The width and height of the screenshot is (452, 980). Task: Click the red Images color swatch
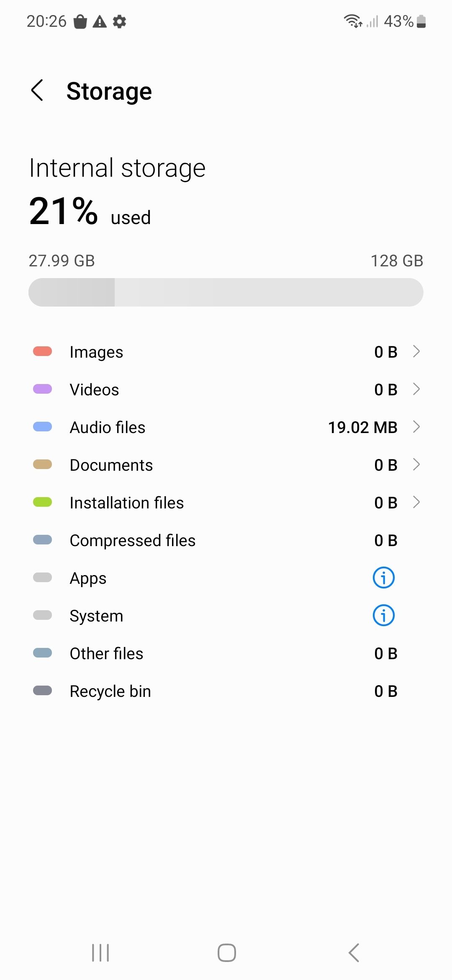coord(42,351)
